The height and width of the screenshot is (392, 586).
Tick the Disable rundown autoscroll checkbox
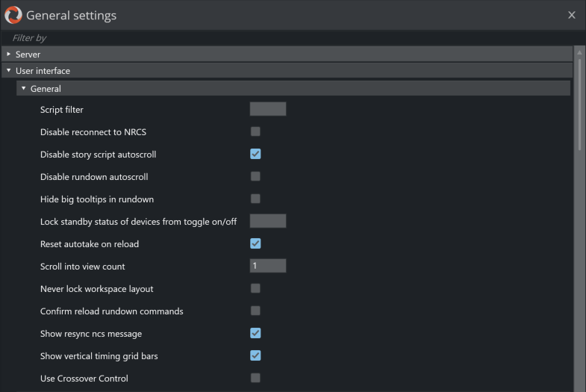(255, 176)
